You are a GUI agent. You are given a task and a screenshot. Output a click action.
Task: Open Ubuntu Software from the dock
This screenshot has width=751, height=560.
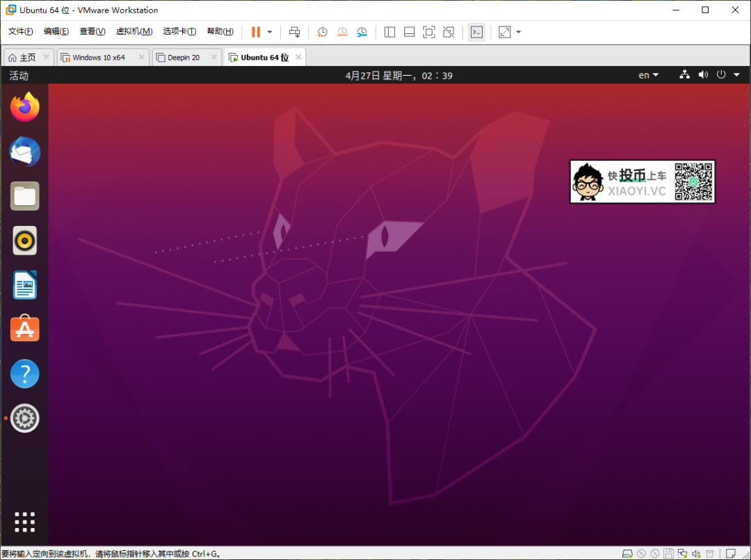[24, 329]
